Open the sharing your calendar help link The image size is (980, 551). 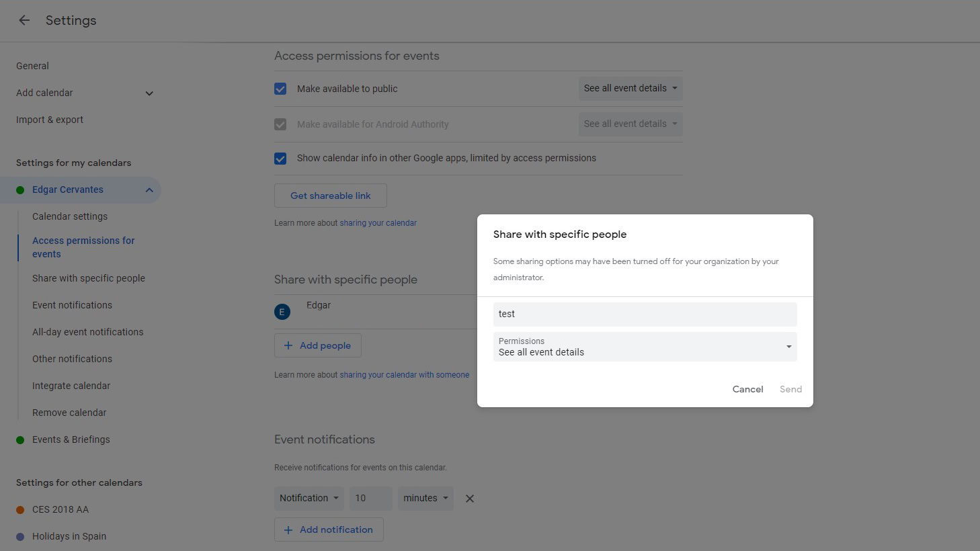tap(378, 222)
